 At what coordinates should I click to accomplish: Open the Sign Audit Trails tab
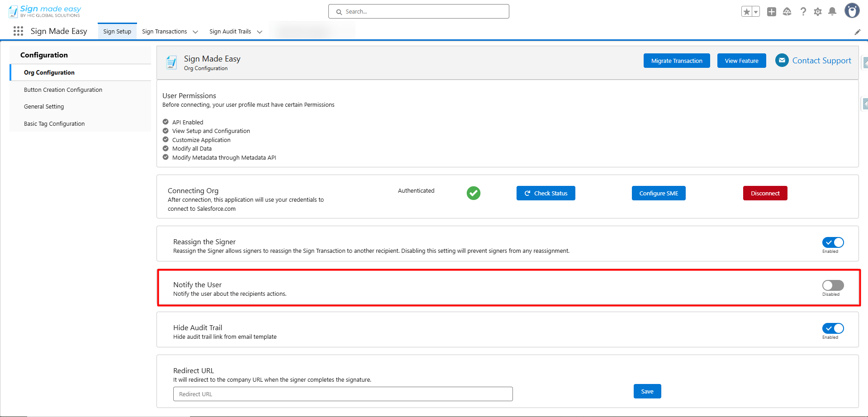(x=230, y=32)
